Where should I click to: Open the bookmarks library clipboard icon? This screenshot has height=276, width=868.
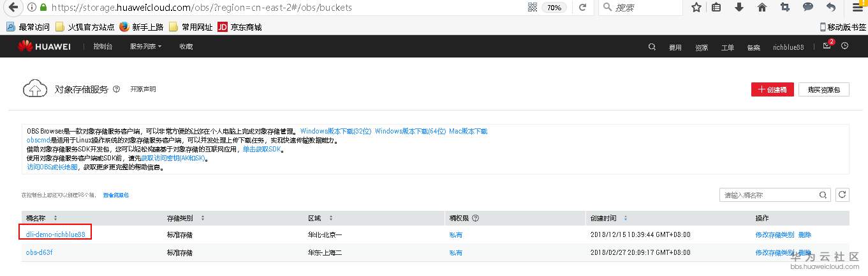(716, 8)
